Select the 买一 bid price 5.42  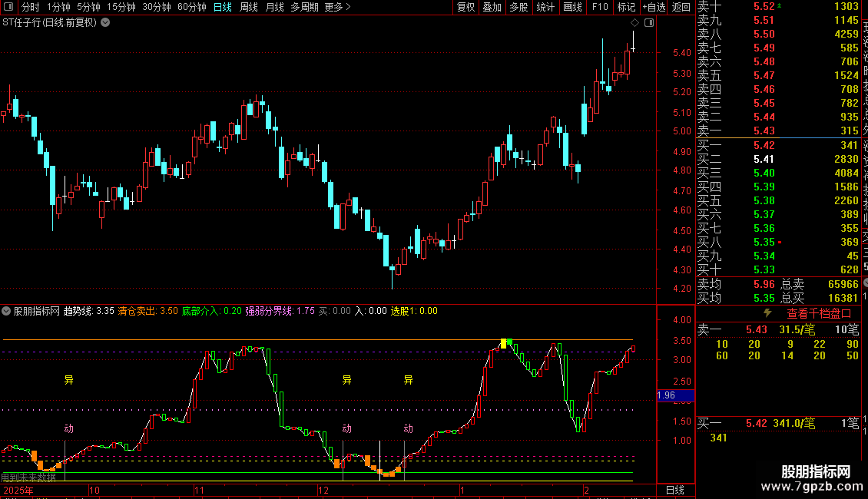point(764,146)
